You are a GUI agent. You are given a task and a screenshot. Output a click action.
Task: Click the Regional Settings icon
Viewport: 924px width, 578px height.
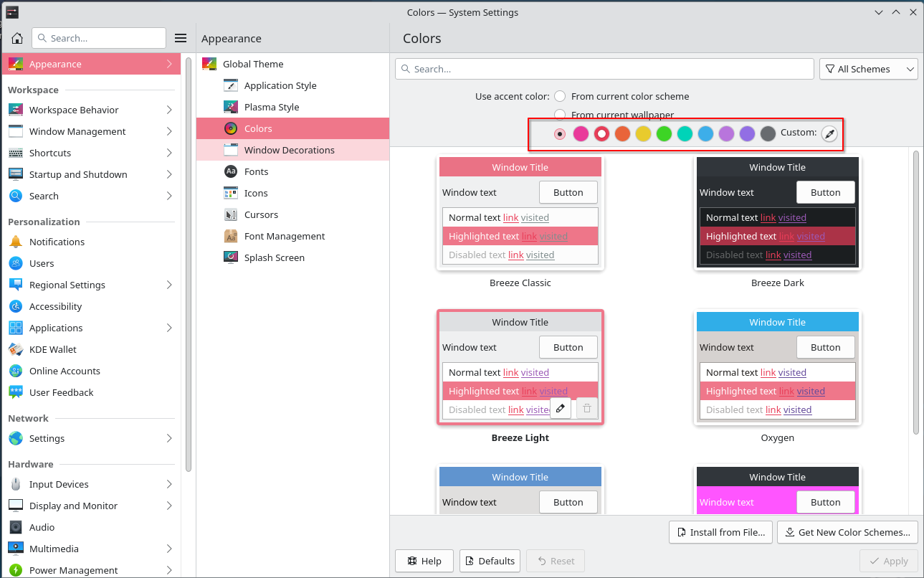[16, 285]
